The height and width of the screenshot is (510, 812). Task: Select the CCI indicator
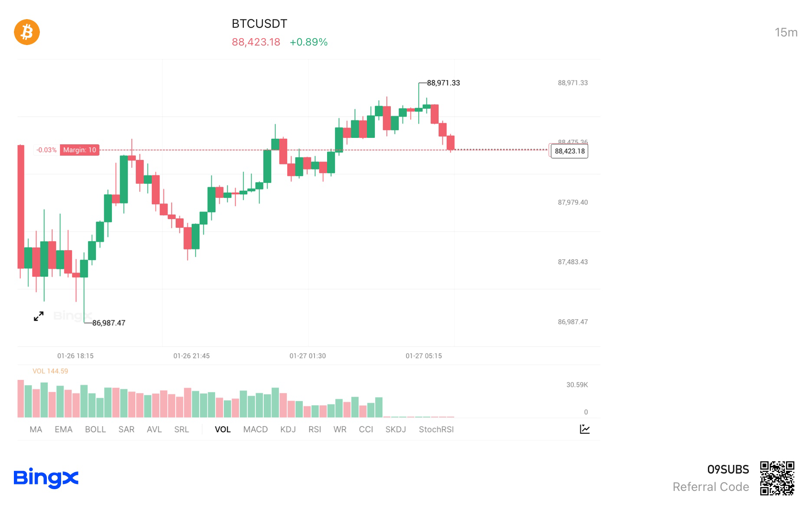pos(367,429)
